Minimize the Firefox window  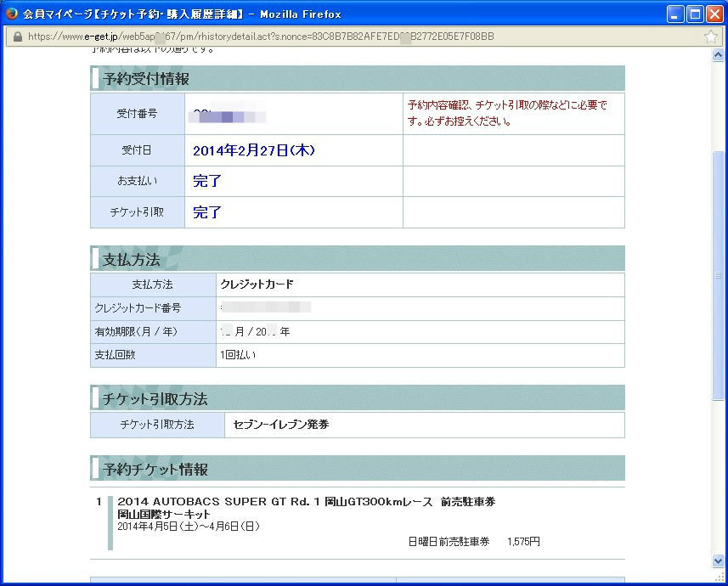(675, 14)
